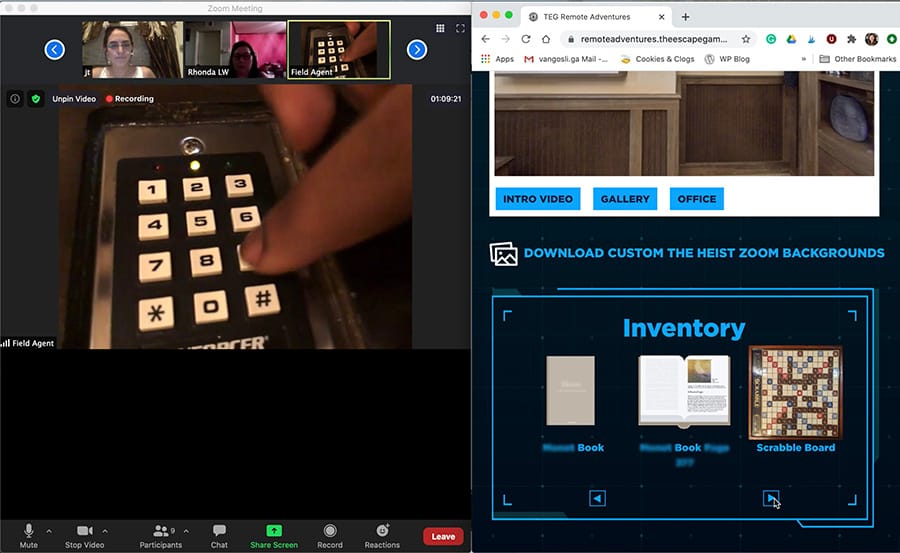Screen dimensions: 900x553
Task: Switch Zoom to gallery grid view
Action: [440, 28]
